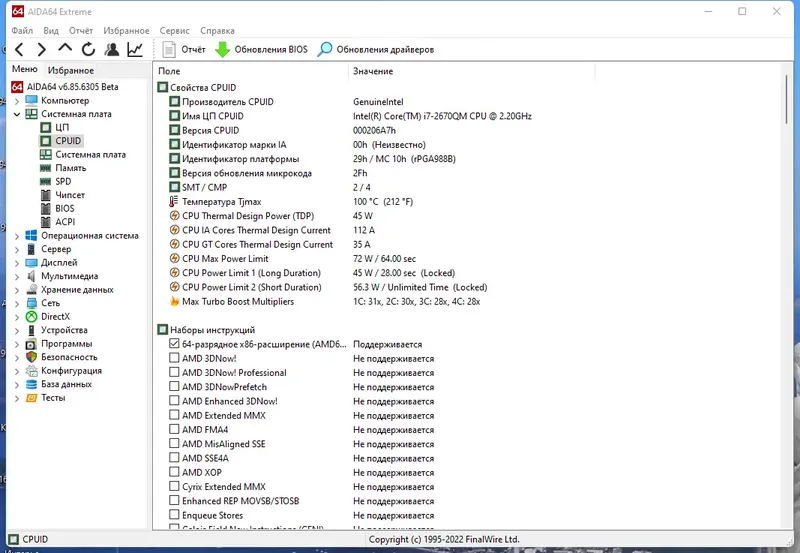Expand the Операционная система node
800x553 pixels.
17,236
